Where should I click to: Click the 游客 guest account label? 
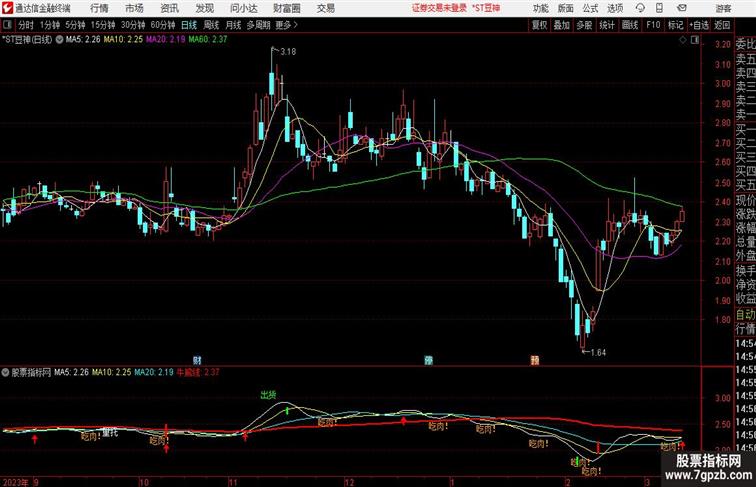(723, 8)
